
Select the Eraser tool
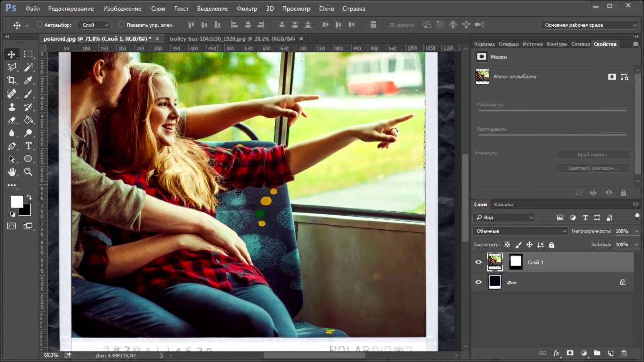point(11,120)
